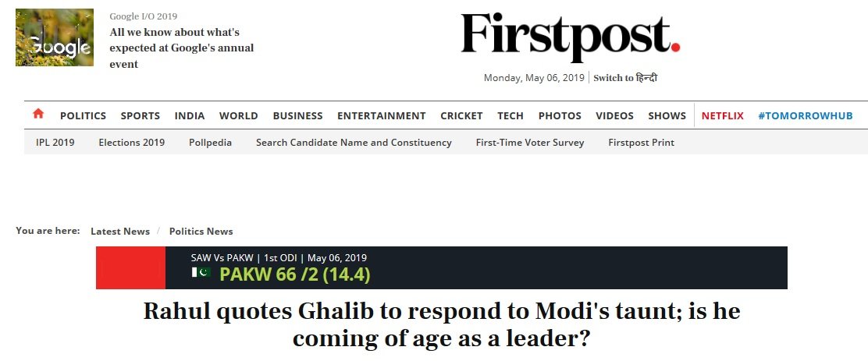Viewport: 868px width, 361px height.
Task: Click the Pakistan flag icon
Action: (x=201, y=273)
